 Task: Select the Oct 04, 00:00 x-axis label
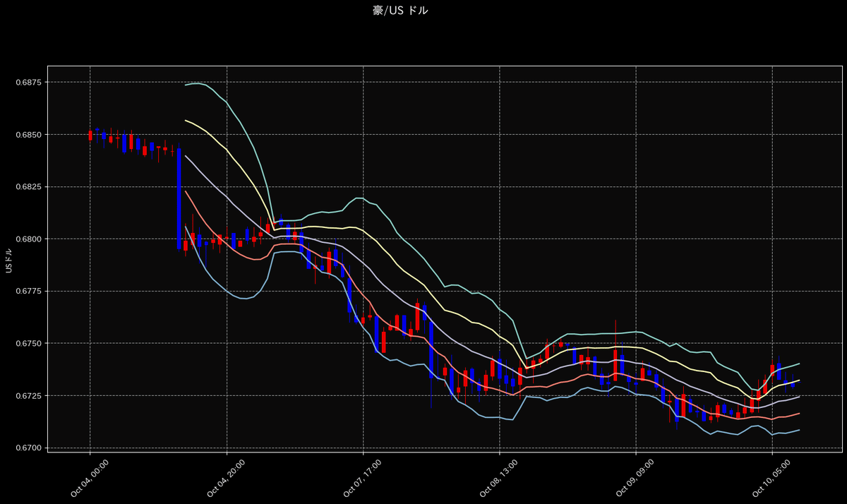[90, 479]
